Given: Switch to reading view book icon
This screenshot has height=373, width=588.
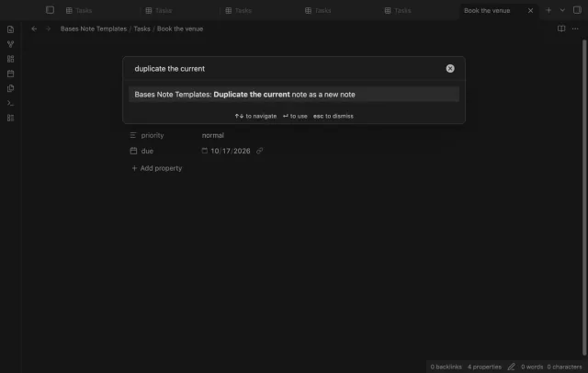Looking at the screenshot, I should tap(561, 28).
